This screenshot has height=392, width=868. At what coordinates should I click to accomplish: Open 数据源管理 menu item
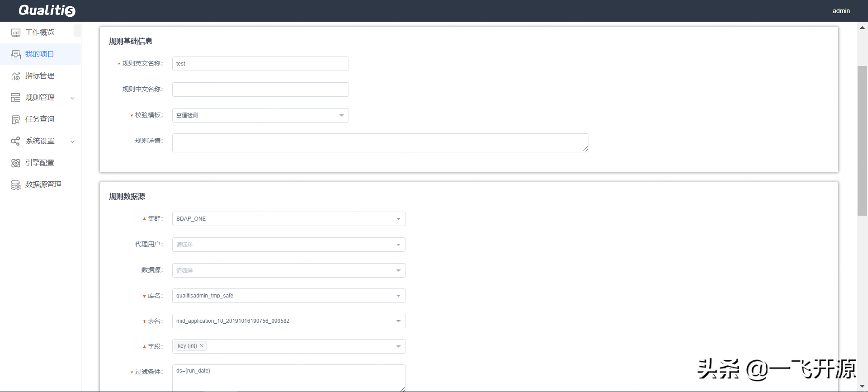(x=40, y=184)
